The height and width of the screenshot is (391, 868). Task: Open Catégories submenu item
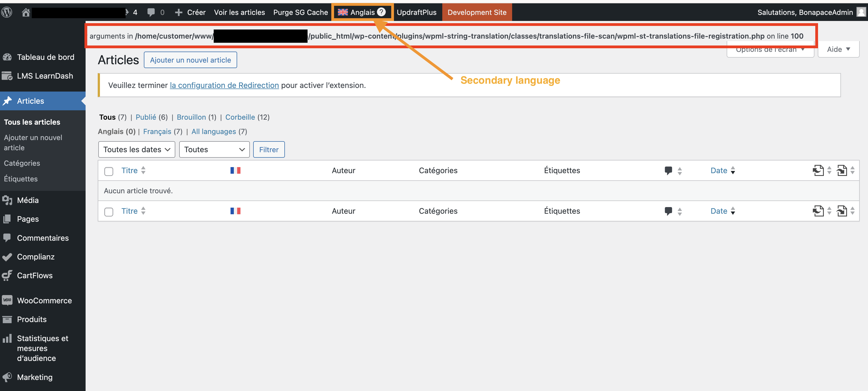pos(22,163)
